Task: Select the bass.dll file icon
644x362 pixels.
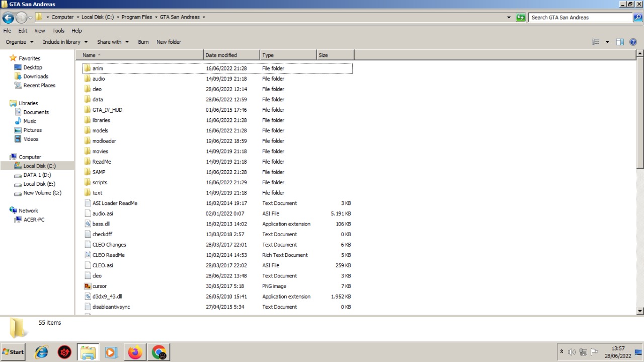Action: [x=88, y=224]
